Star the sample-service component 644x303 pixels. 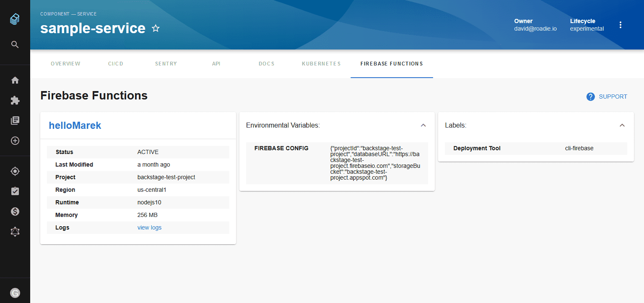(156, 29)
